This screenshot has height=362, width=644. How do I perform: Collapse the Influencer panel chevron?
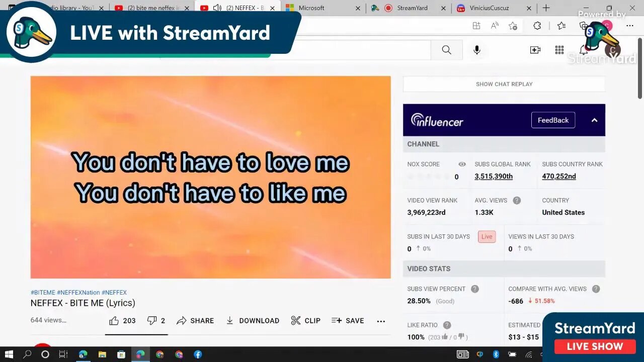tap(594, 120)
